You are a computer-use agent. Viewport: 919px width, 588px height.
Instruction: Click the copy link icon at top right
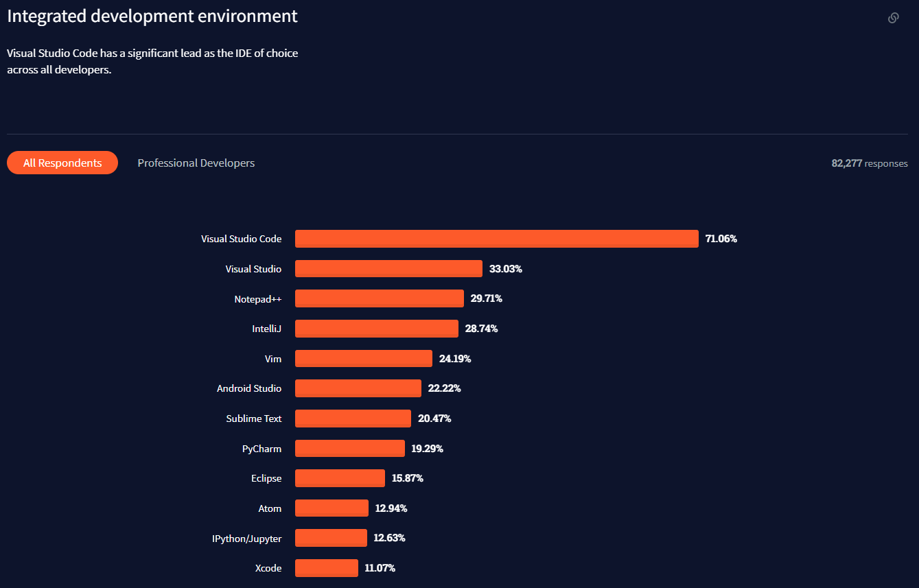point(893,18)
